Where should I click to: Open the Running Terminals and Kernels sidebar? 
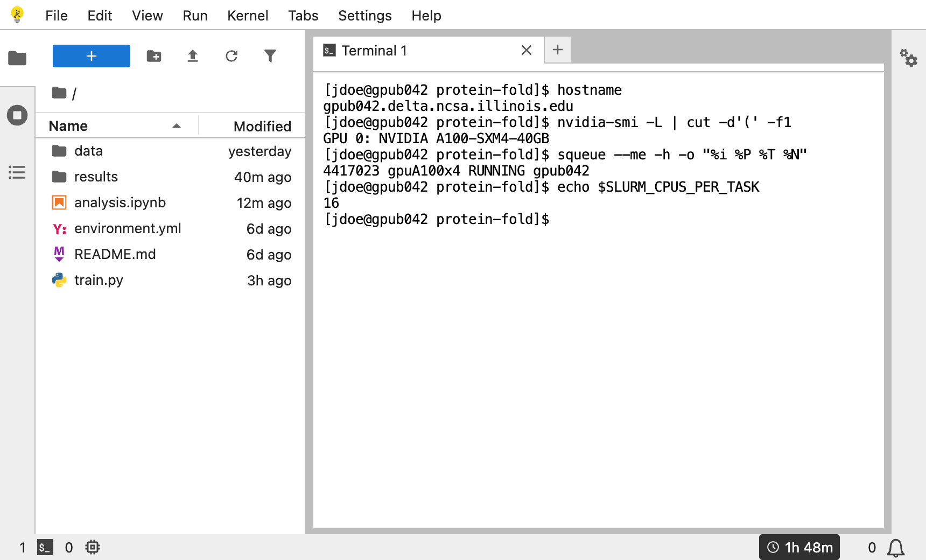(17, 115)
